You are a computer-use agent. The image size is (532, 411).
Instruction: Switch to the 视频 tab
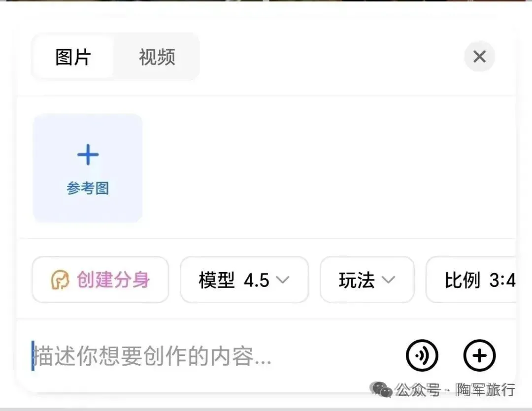click(157, 57)
